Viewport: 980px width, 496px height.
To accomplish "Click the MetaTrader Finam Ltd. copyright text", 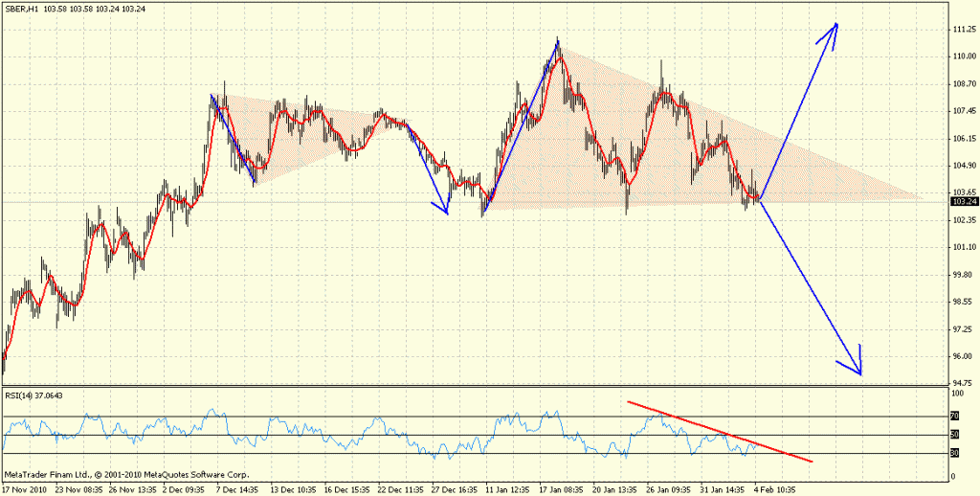I will point(126,474).
